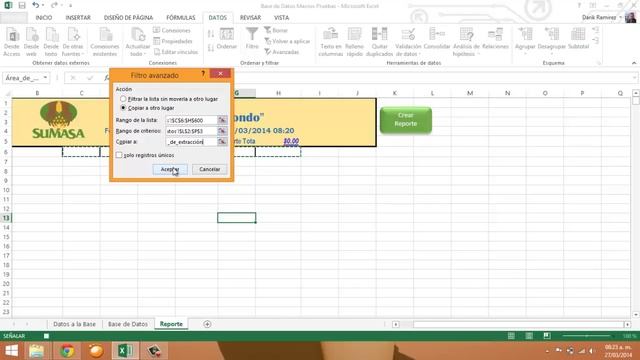Click Avanzadas filter command
640x360 pixels.
[282, 52]
